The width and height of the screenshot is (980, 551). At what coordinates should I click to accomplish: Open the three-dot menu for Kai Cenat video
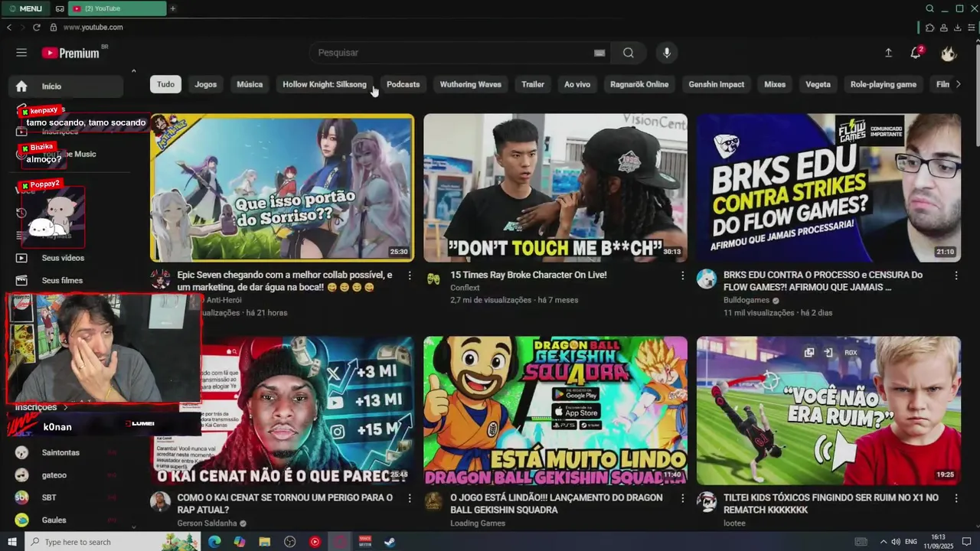click(410, 498)
